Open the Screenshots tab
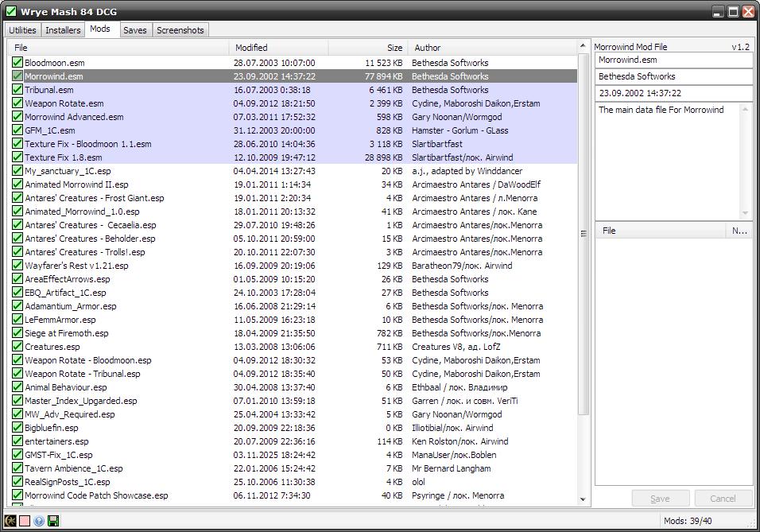This screenshot has width=760, height=532. pos(180,30)
